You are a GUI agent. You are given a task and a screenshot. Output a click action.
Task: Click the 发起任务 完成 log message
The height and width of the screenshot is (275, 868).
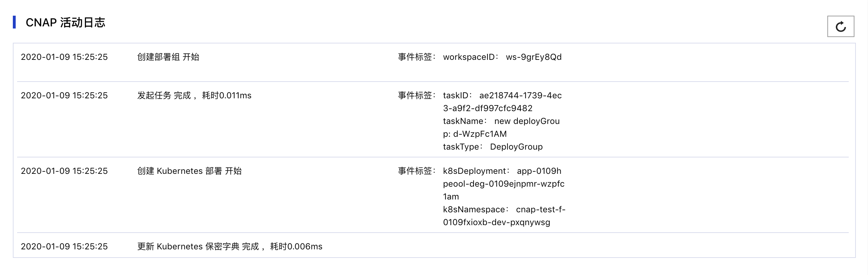(x=194, y=95)
